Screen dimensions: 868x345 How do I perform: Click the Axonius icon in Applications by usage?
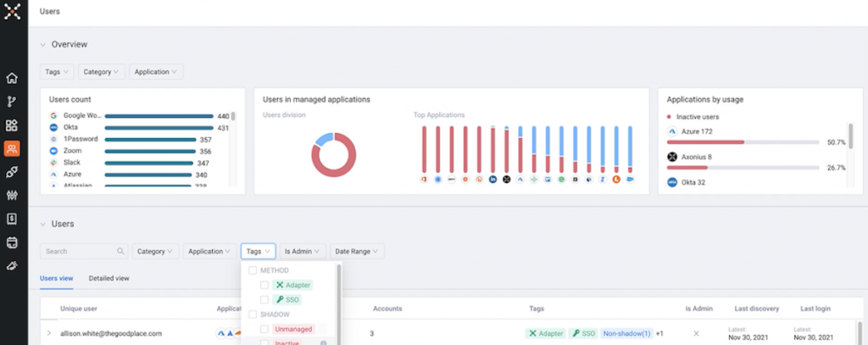[x=672, y=157]
